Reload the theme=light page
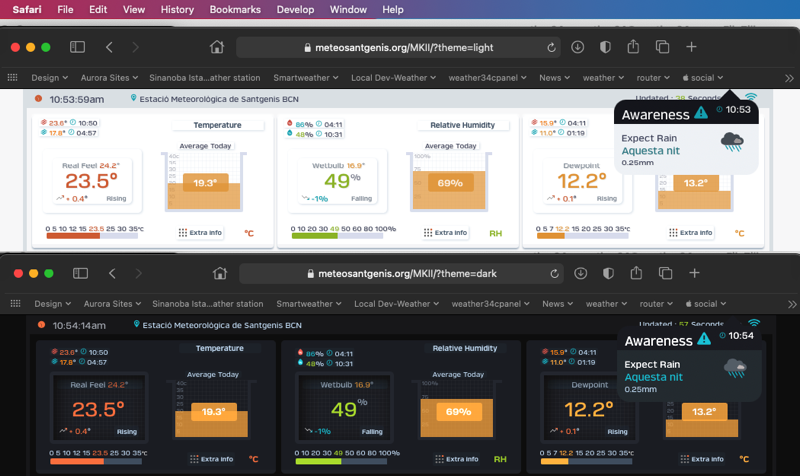Screen dimensions: 800x476 552,47
